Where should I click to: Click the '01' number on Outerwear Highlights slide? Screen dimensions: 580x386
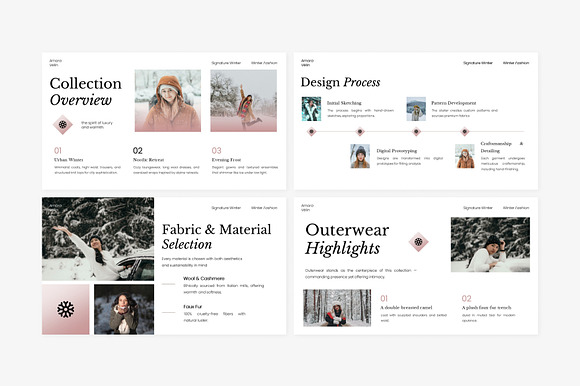tap(384, 298)
